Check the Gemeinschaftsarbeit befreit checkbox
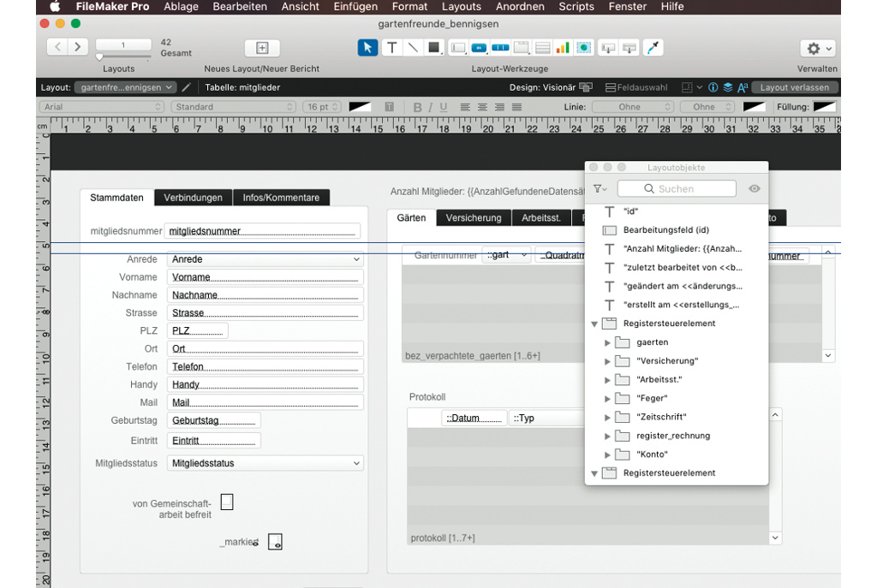The height and width of the screenshot is (588, 877). click(x=227, y=502)
